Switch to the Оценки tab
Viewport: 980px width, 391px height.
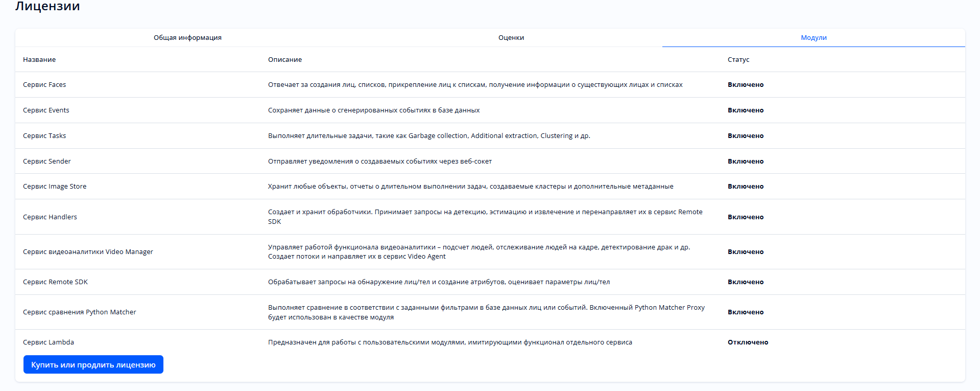[x=511, y=38]
